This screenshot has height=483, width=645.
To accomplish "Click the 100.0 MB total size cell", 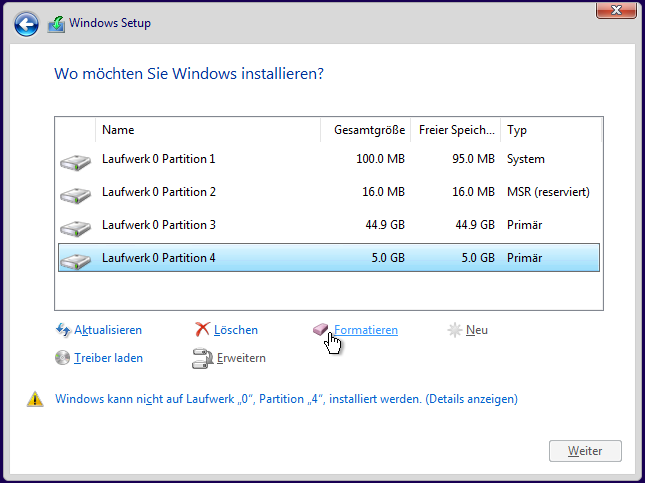I will point(381,159).
